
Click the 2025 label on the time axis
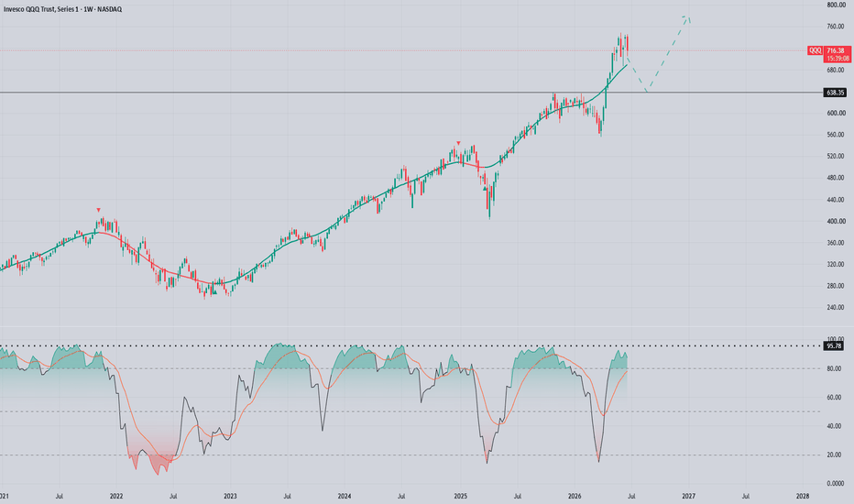coord(460,497)
